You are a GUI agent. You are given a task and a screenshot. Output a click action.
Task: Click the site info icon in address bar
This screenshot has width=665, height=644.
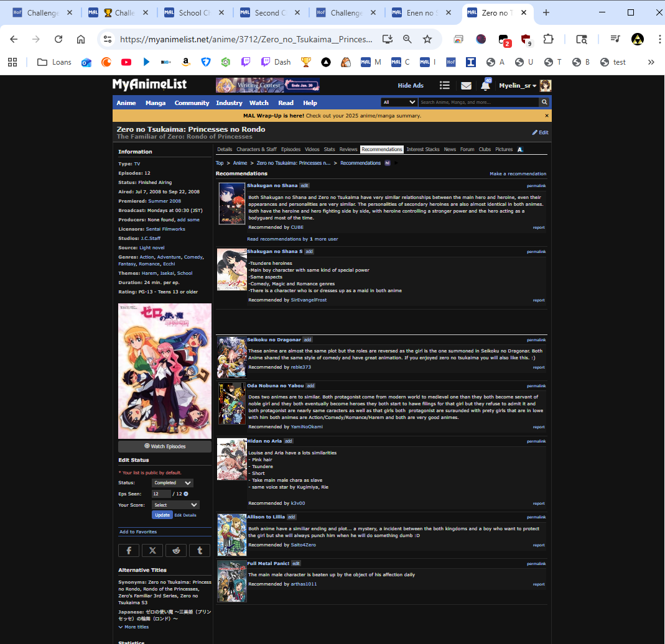(x=108, y=39)
